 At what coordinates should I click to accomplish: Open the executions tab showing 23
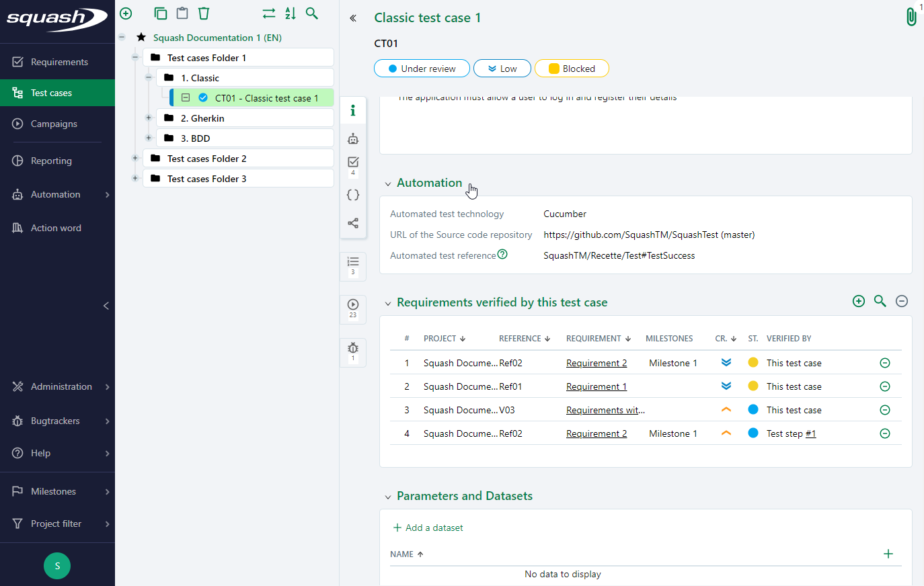(353, 306)
